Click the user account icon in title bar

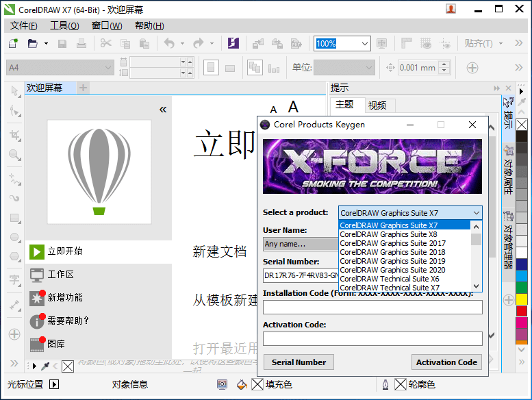pyautogui.click(x=451, y=9)
